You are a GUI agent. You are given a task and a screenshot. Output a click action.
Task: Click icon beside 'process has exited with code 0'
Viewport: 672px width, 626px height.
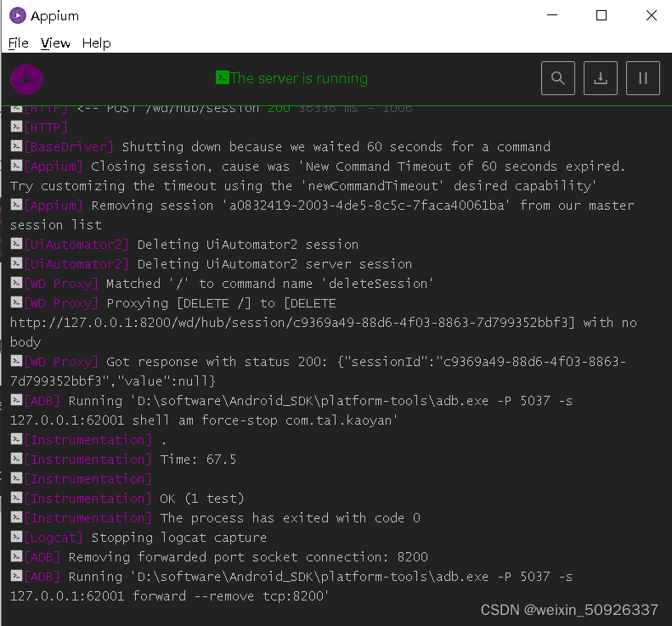16,517
